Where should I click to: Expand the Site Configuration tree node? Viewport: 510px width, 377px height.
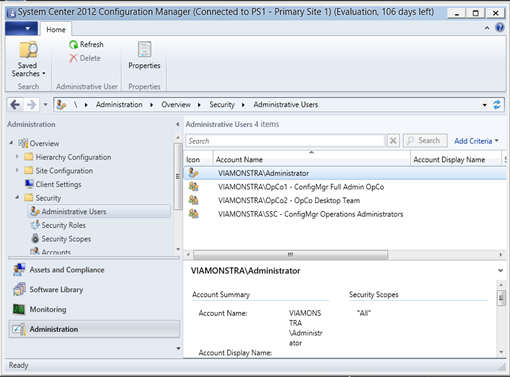point(17,170)
